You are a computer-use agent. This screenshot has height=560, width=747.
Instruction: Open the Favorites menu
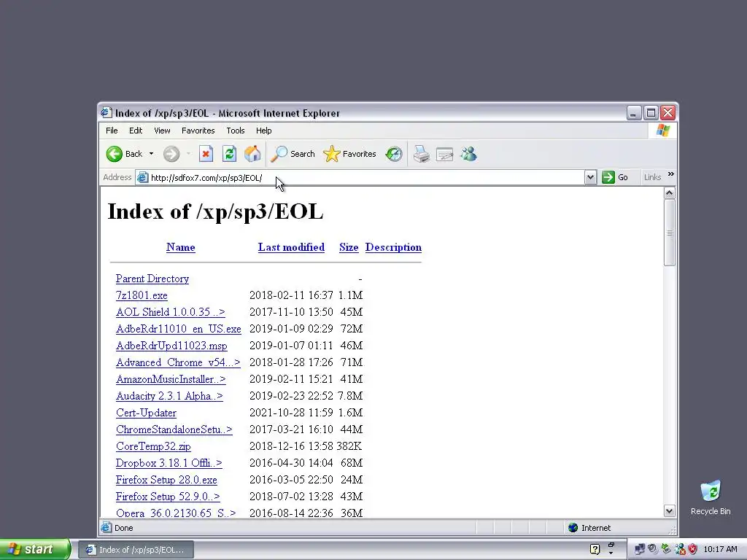coord(198,131)
